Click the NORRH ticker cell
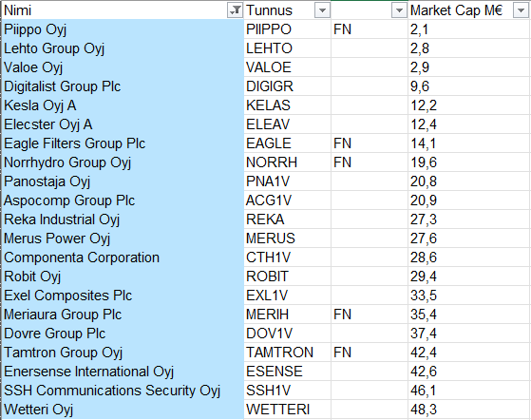This screenshot has height=420, width=531. (x=287, y=162)
